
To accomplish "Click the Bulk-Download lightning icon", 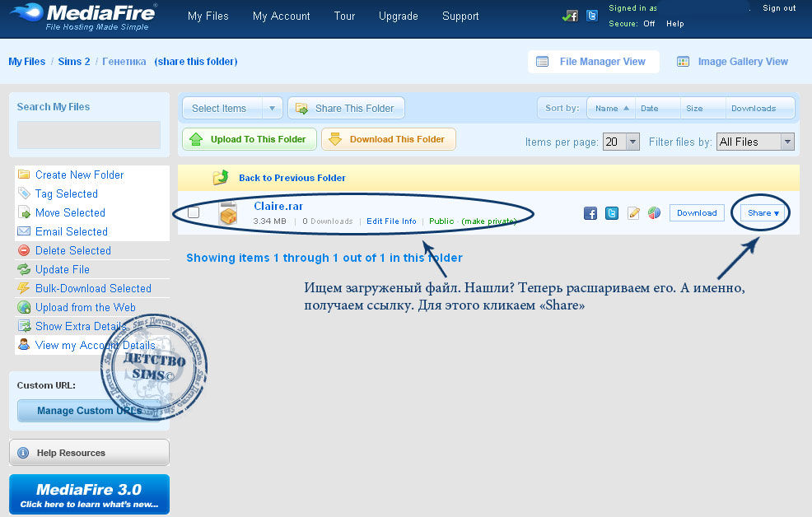I will coord(24,288).
